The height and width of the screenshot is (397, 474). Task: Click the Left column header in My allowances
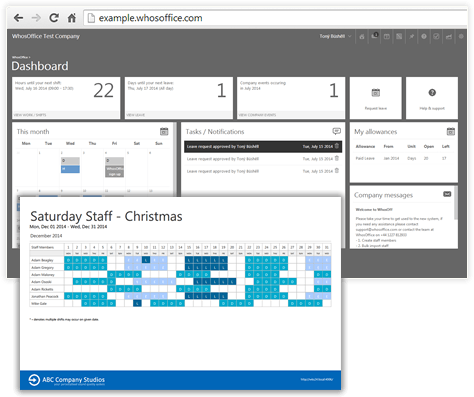tap(446, 146)
